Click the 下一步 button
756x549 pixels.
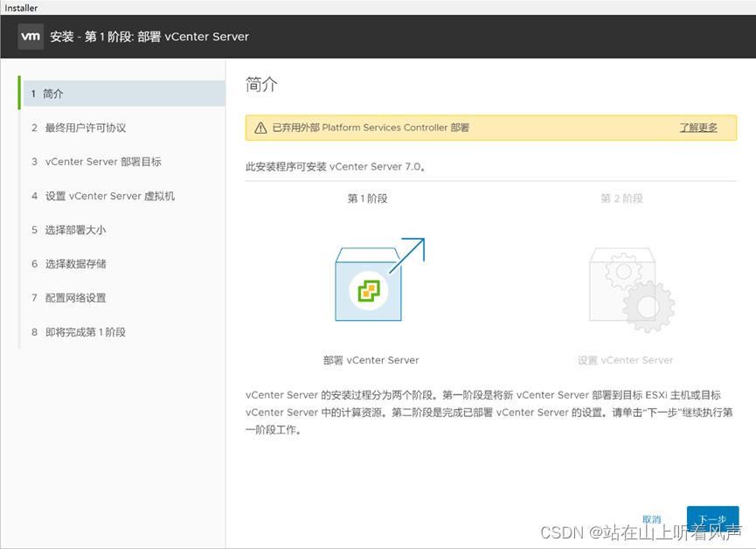point(712,519)
